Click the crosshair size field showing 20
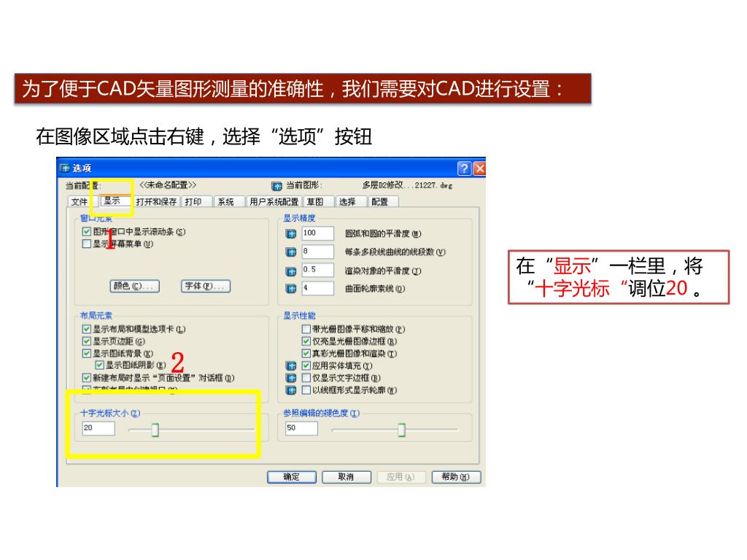 pyautogui.click(x=98, y=428)
